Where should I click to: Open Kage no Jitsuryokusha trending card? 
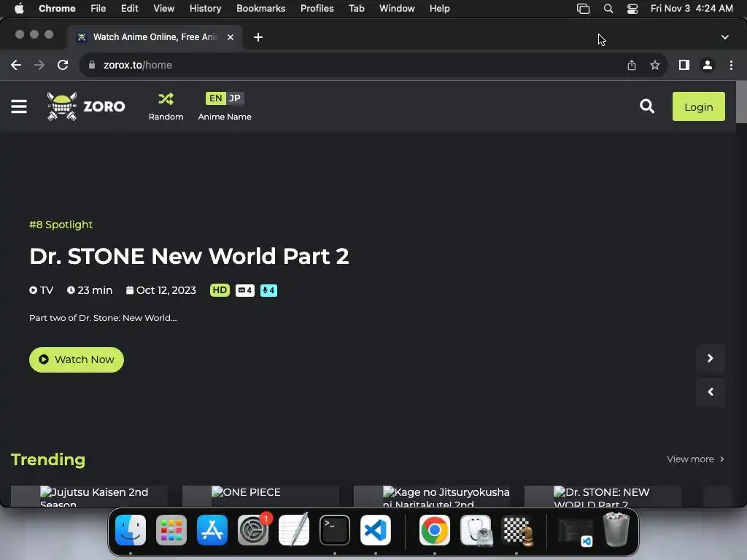coord(432,496)
